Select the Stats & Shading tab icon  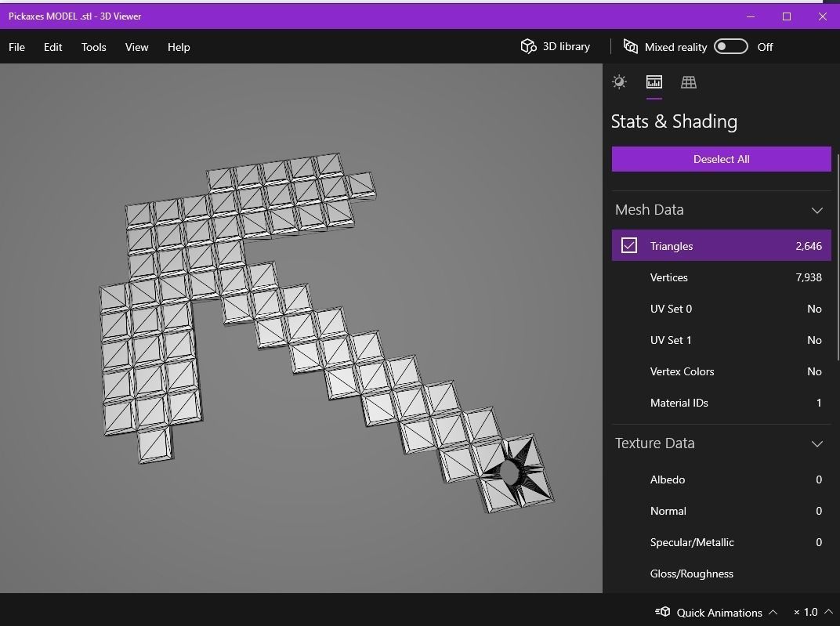[x=654, y=82]
